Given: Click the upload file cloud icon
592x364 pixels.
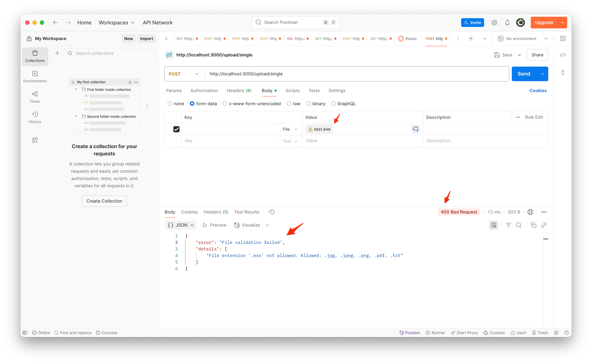Looking at the screenshot, I should (x=415, y=129).
